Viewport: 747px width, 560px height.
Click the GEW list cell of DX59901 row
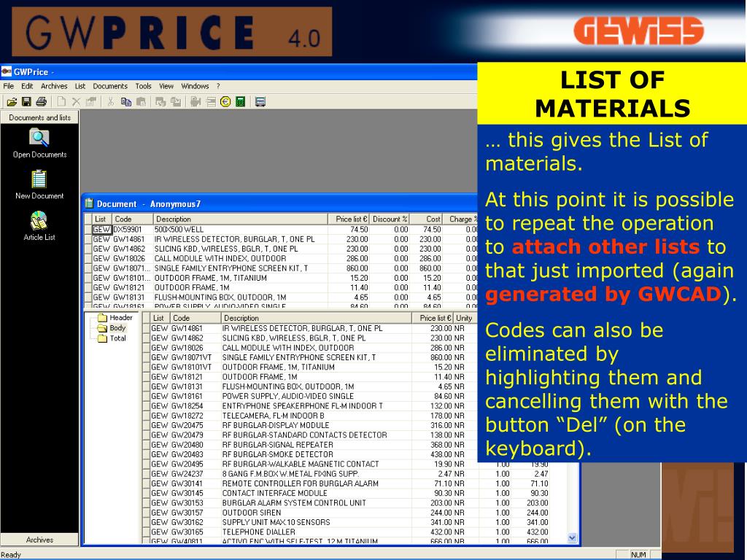coord(101,230)
